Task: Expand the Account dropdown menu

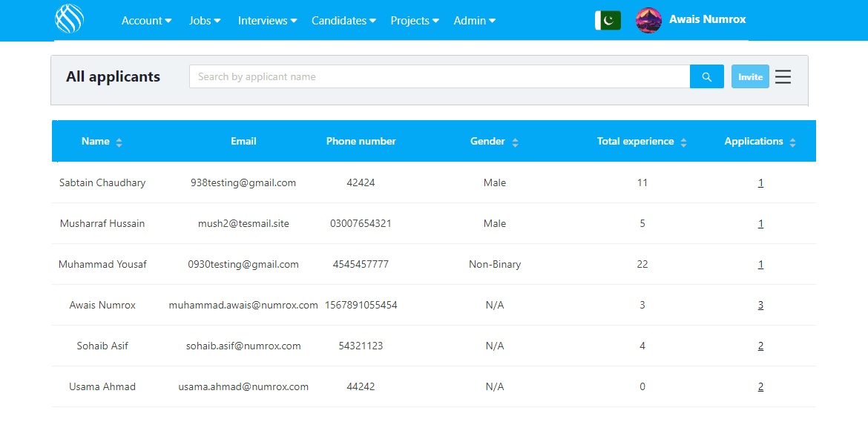Action: (146, 21)
